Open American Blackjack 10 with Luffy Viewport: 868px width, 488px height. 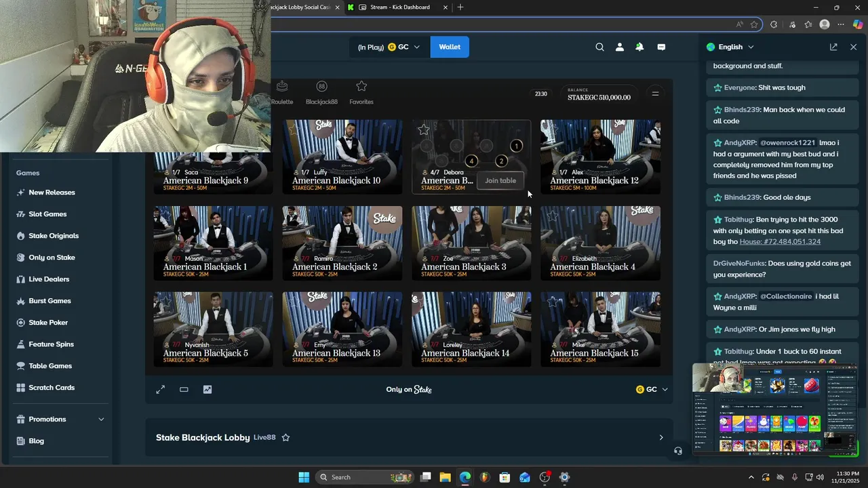click(342, 157)
